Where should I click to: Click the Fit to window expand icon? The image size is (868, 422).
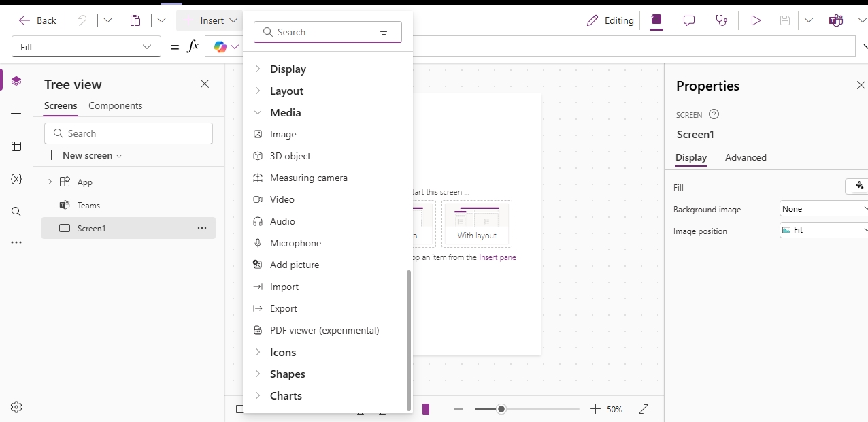(644, 409)
